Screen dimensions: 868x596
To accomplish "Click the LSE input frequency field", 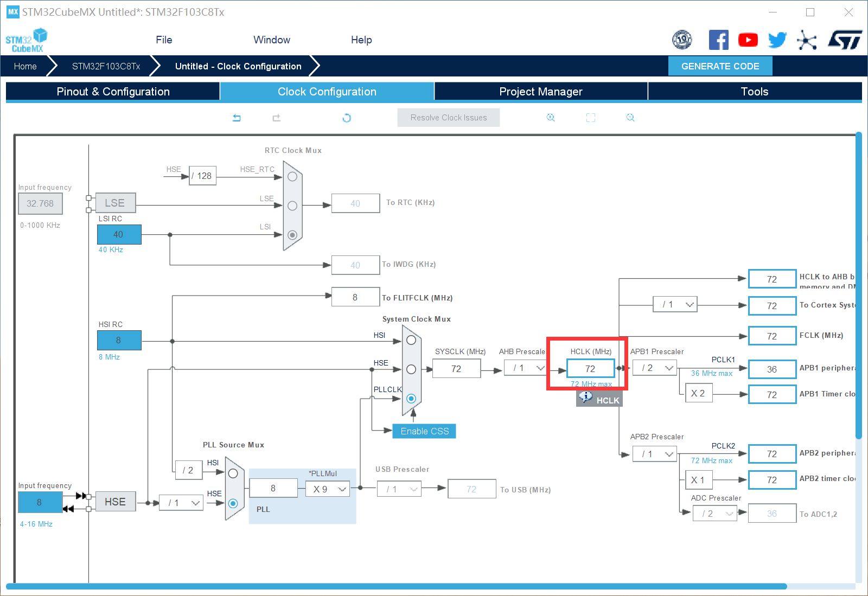I will [x=40, y=204].
